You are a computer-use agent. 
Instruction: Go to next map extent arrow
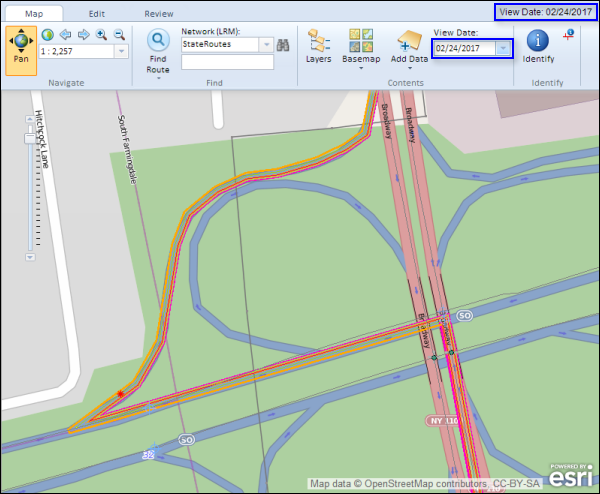pyautogui.click(x=83, y=34)
